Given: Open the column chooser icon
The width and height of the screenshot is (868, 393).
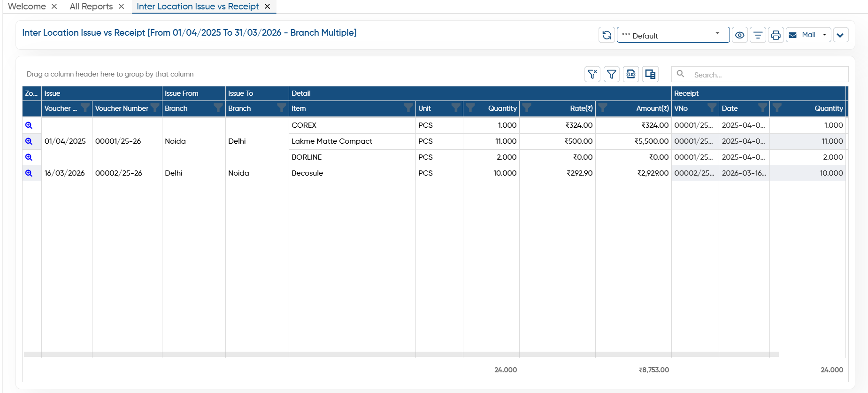Looking at the screenshot, I should [x=650, y=74].
